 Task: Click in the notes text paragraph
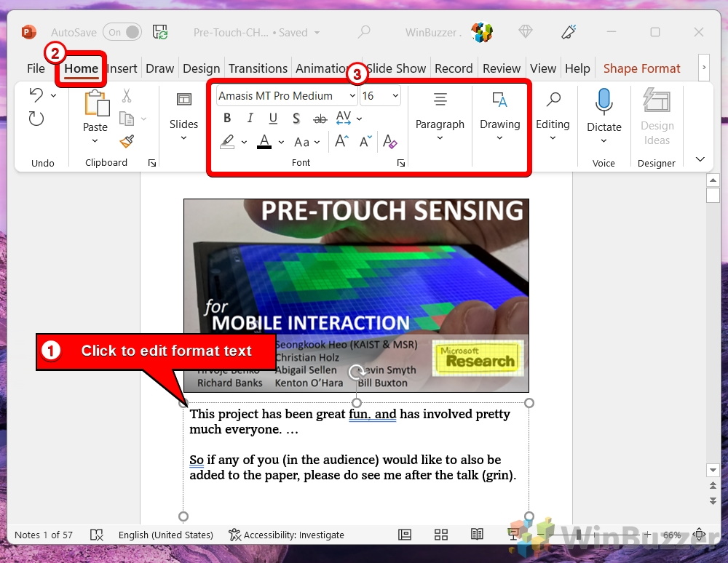352,444
